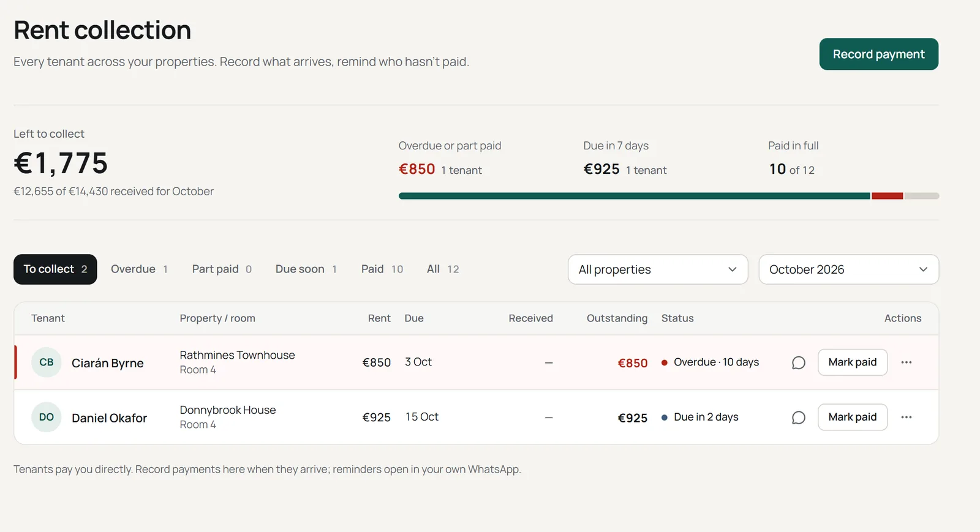Click the Status column header
This screenshot has width=980, height=532.
[677, 318]
